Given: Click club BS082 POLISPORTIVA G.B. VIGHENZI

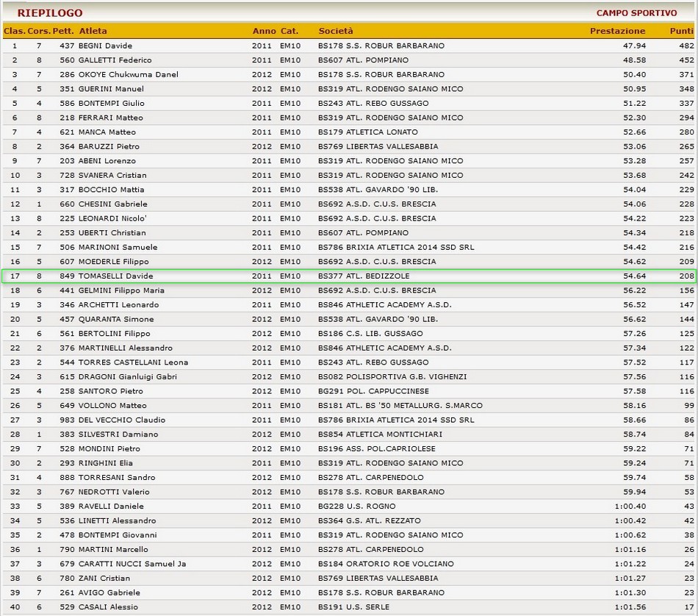Looking at the screenshot, I should [392, 377].
